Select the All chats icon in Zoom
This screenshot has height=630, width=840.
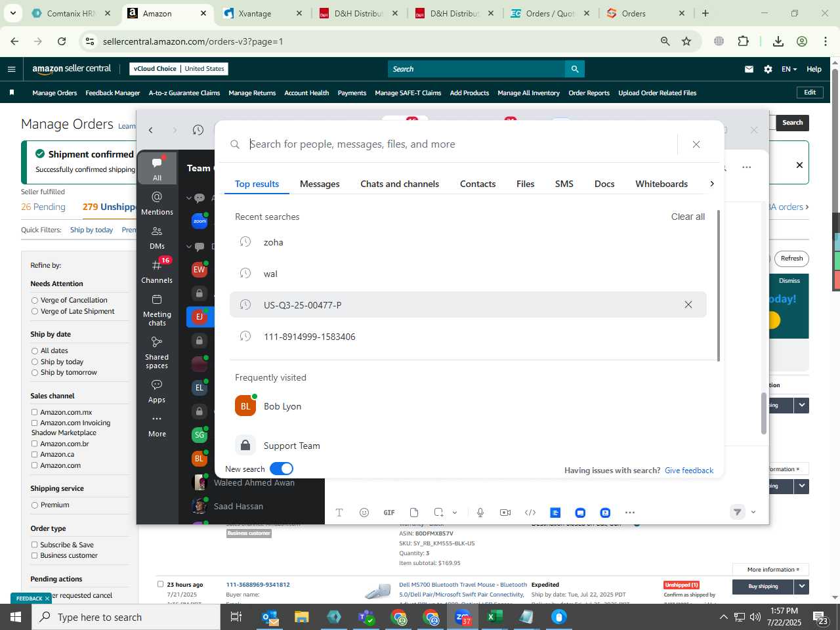[x=157, y=169]
